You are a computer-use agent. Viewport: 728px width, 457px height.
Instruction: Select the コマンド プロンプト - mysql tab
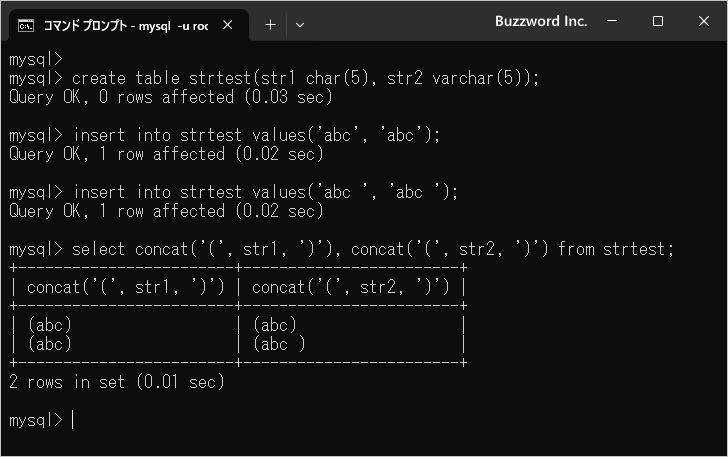click(125, 25)
